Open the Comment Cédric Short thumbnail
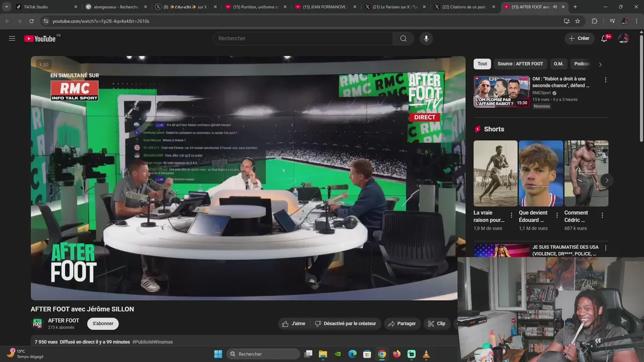The width and height of the screenshot is (644, 362). tap(586, 173)
